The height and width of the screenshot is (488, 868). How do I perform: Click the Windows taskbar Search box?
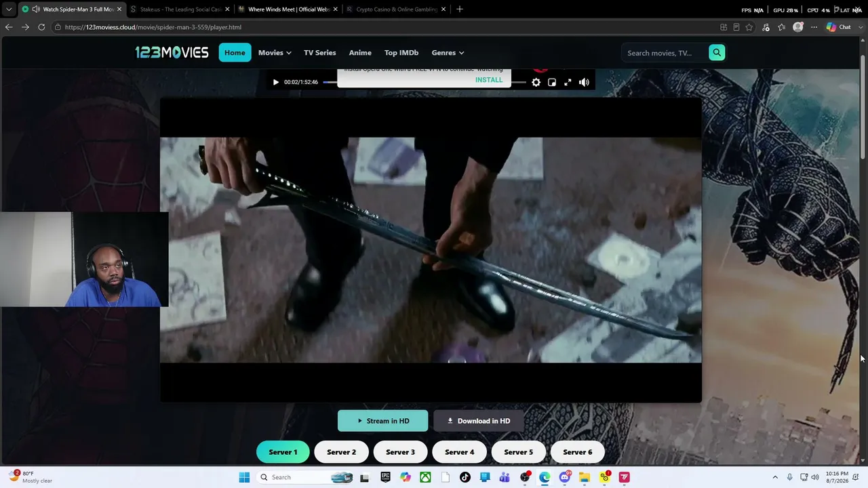(x=305, y=477)
